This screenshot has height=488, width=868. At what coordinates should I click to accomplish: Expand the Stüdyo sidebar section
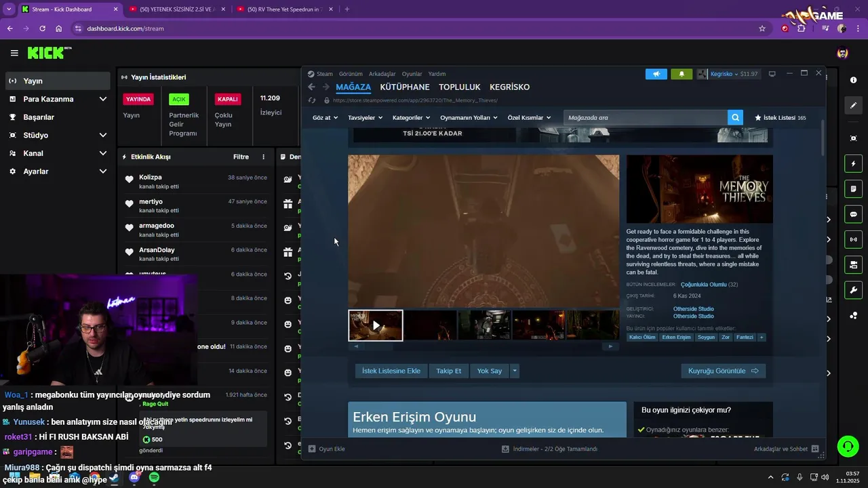coord(102,135)
